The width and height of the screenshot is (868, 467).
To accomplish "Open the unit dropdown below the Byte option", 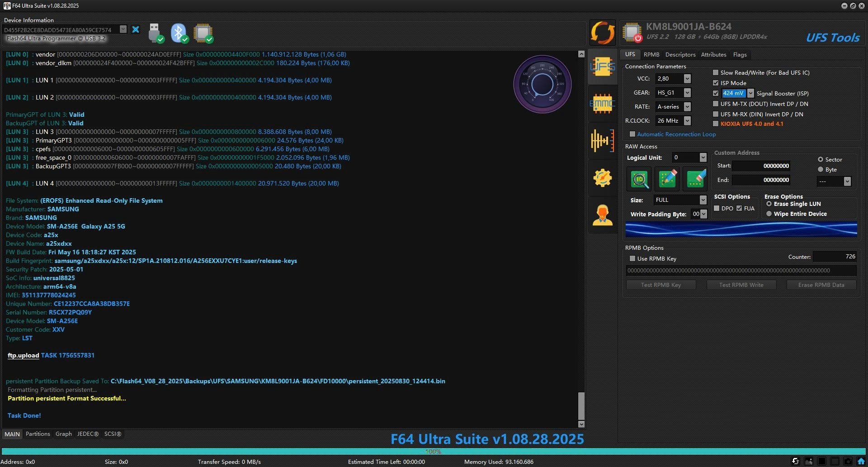I will point(847,181).
